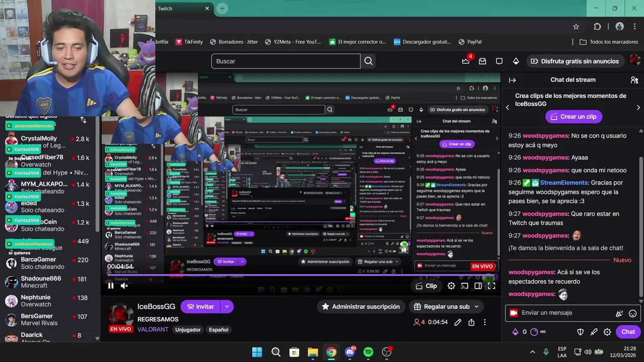Collapse the chat panel arrow
This screenshot has height=362, width=644.
[513, 80]
